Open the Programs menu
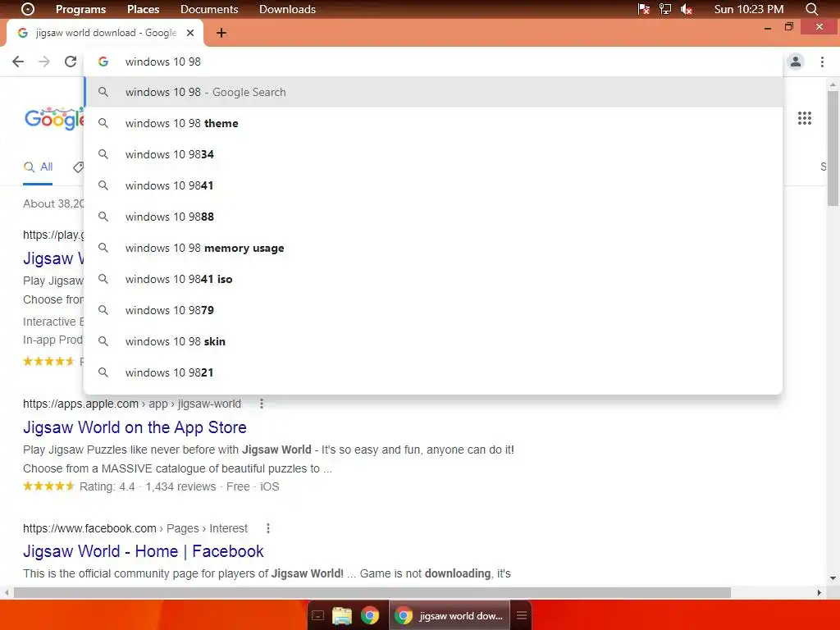840x630 pixels. (81, 9)
